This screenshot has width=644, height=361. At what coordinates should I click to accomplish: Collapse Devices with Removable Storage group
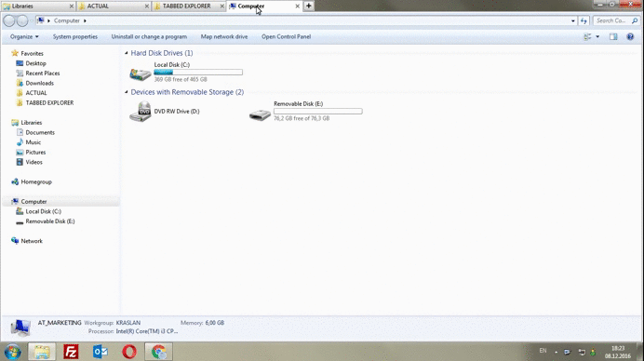click(127, 92)
